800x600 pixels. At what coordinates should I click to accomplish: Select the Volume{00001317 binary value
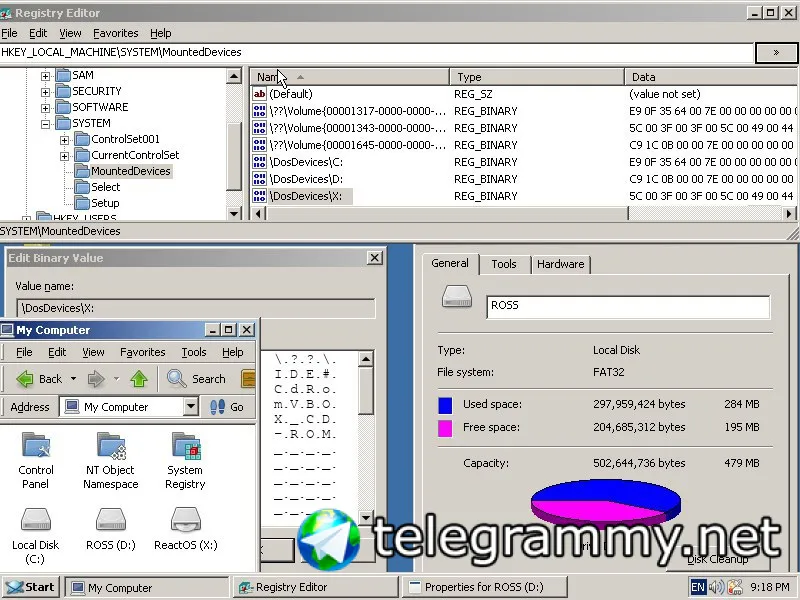357,111
